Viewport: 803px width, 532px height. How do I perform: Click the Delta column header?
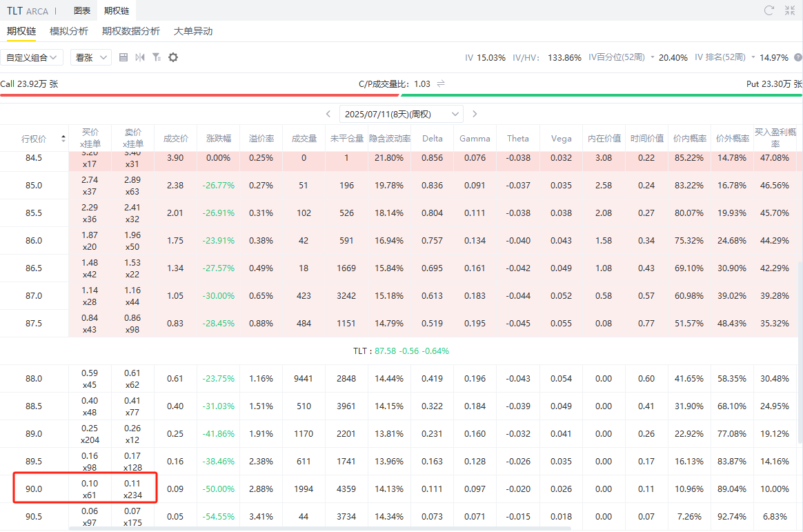coord(433,138)
